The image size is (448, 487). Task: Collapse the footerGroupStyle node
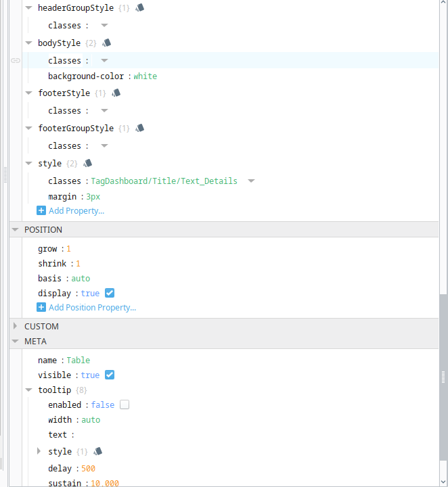pyautogui.click(x=28, y=128)
